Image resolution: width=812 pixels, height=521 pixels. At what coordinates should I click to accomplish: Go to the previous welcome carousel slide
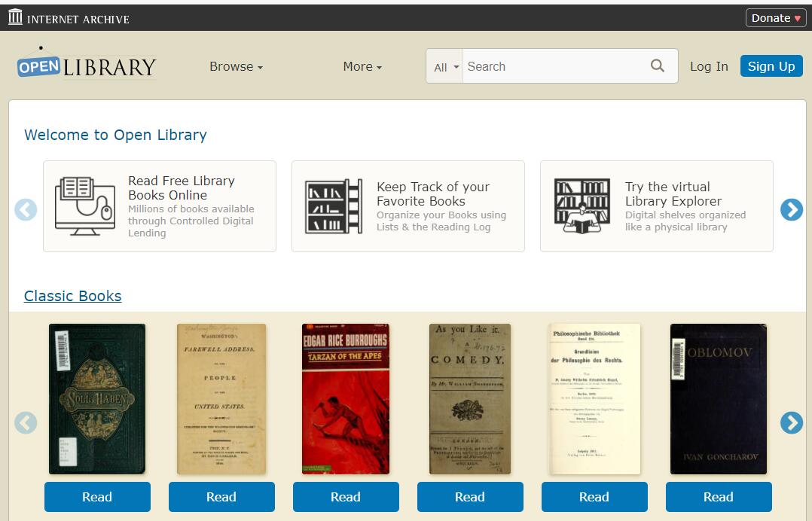[26, 209]
